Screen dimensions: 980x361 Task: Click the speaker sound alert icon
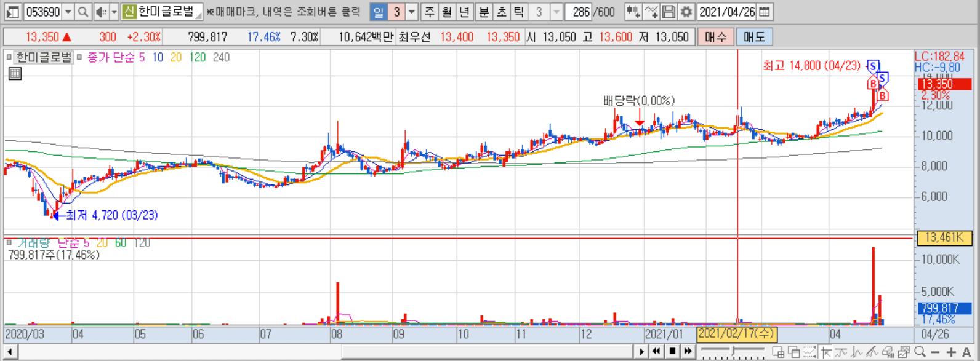tap(101, 12)
